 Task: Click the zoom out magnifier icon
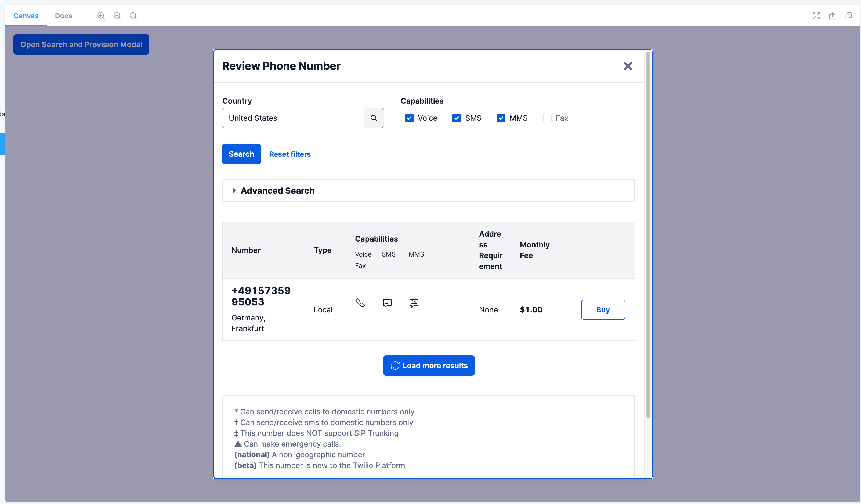tap(117, 16)
